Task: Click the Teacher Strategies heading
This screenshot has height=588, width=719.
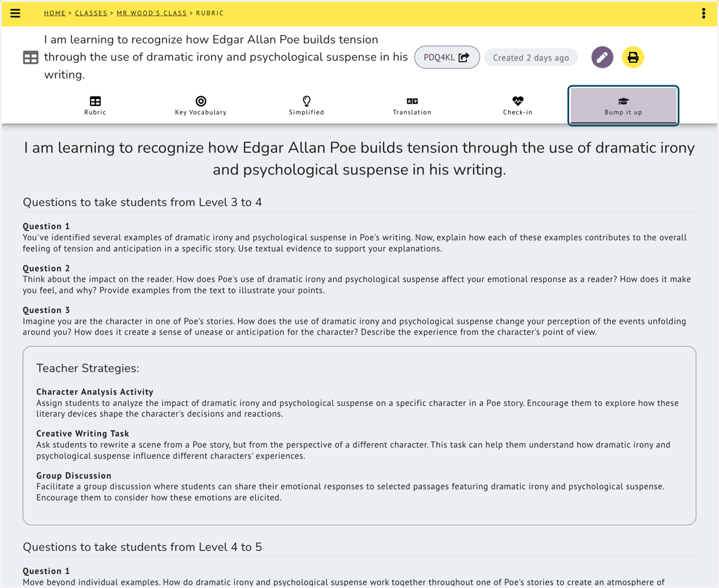Action: coord(87,368)
